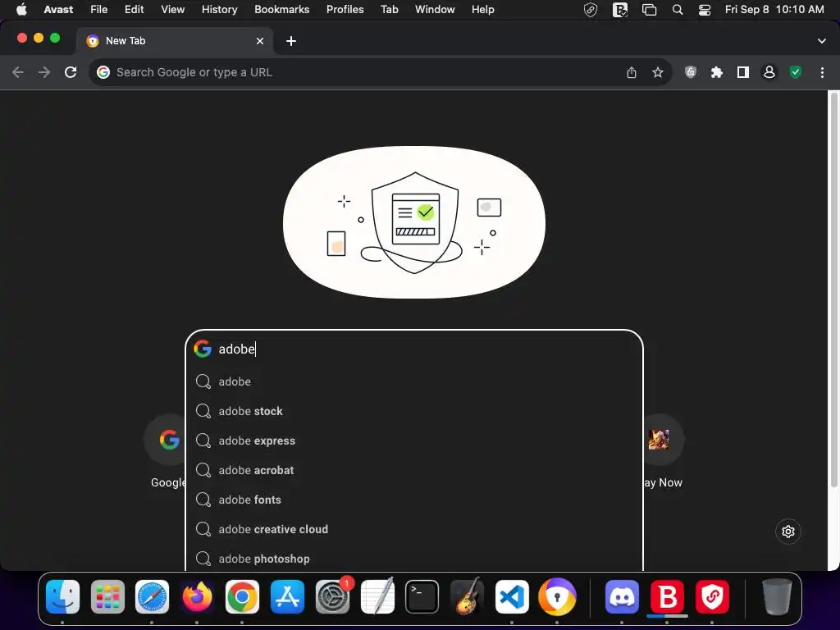Open TextEdit from the Dock
840x630 pixels.
point(377,597)
